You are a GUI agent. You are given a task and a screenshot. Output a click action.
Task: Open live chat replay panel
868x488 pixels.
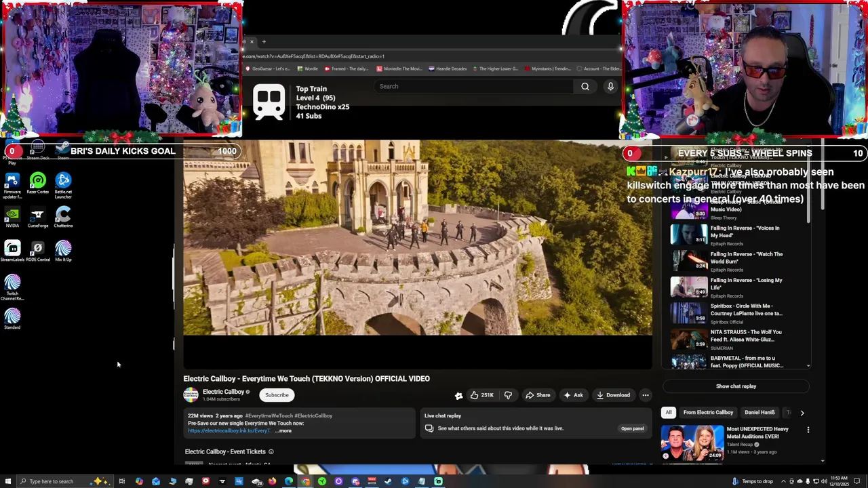tap(632, 428)
